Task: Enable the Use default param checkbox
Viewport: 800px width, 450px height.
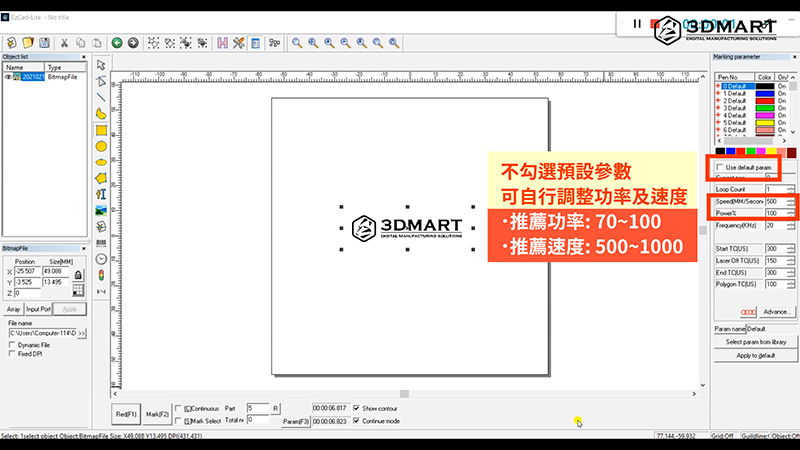Action: (x=720, y=166)
